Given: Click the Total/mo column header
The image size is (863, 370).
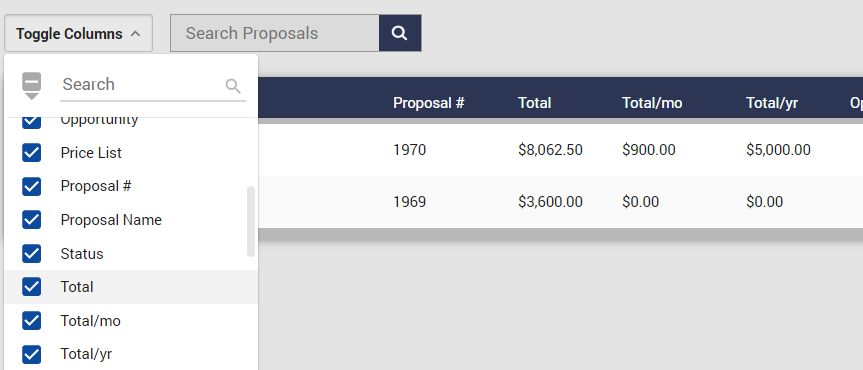Looking at the screenshot, I should [652, 103].
